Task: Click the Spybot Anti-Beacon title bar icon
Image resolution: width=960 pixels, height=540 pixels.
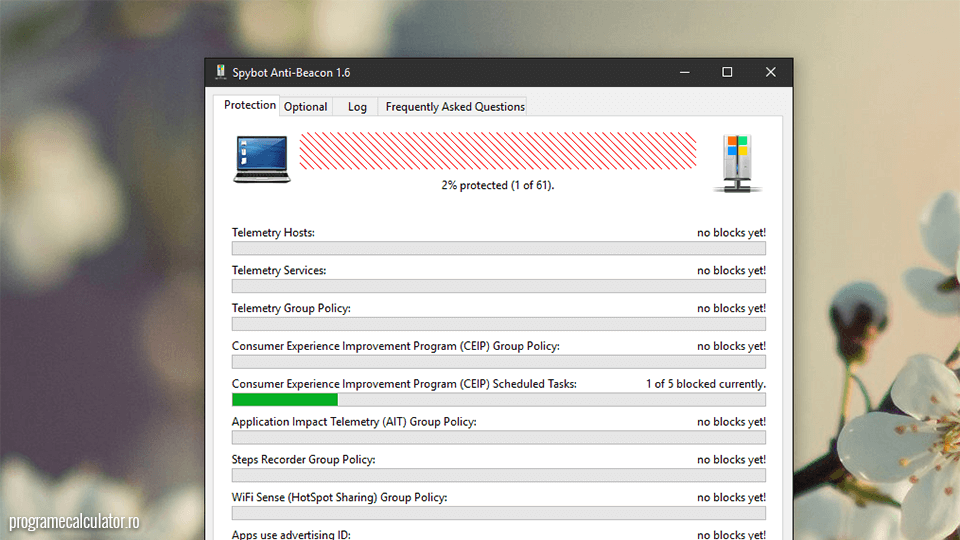Action: coord(221,73)
